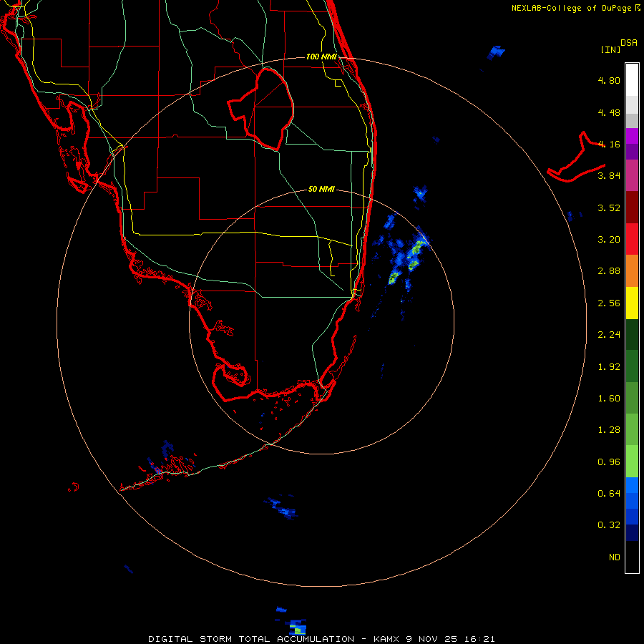Viewport: 644px width, 644px height.
Task: Click the 100 NMI range ring label
Action: pos(321,57)
